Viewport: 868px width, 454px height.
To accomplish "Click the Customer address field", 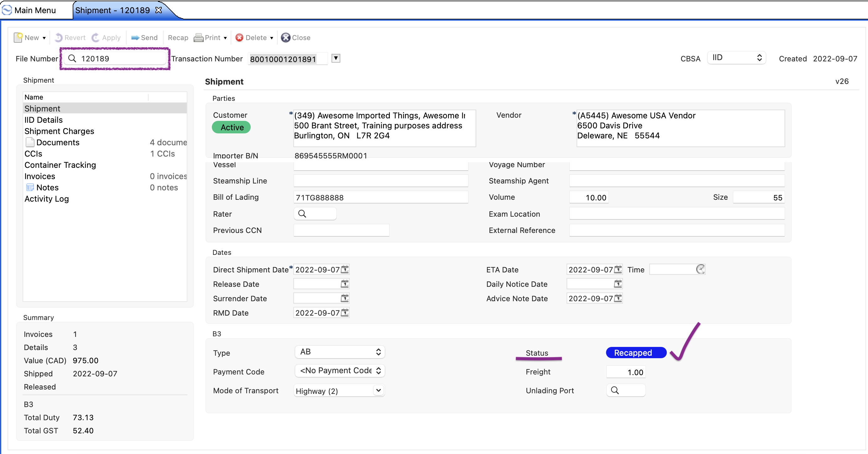I will tap(384, 128).
